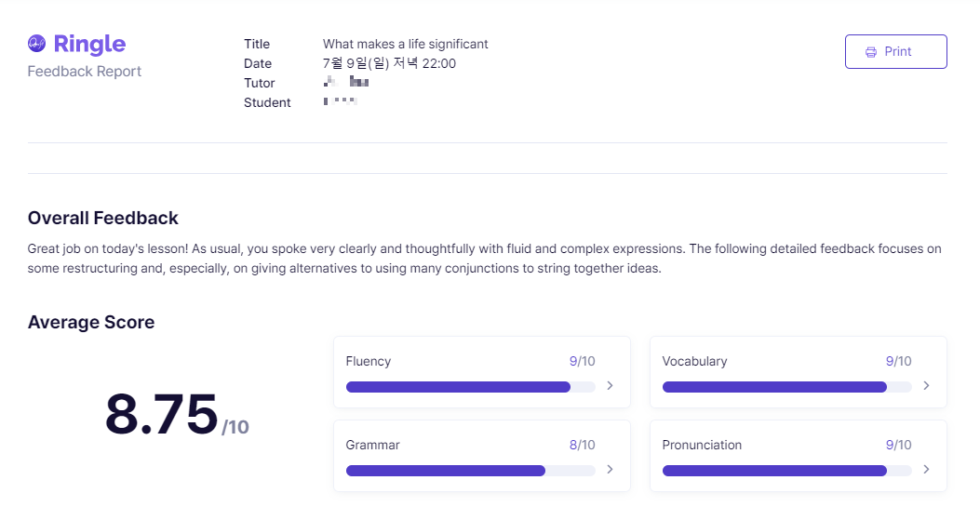Image resolution: width=980 pixels, height=507 pixels.
Task: Click the Pronunciation card label
Action: [x=702, y=446]
